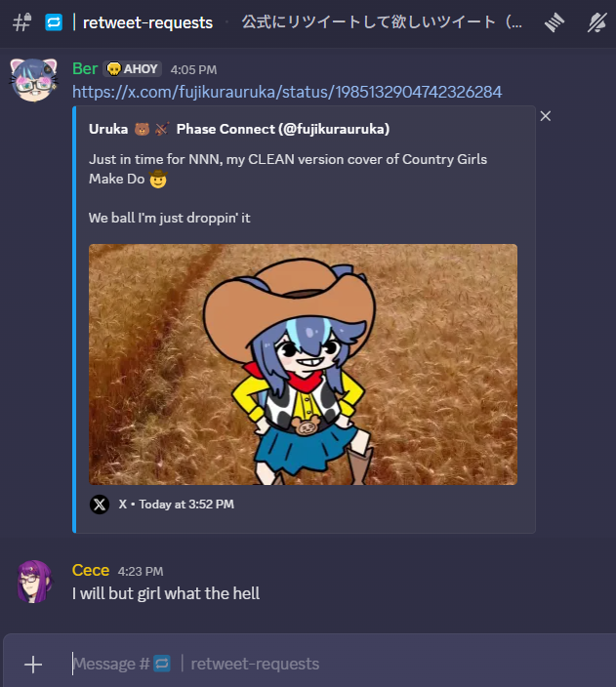Open Uruka Phase Connect author link

(x=239, y=129)
